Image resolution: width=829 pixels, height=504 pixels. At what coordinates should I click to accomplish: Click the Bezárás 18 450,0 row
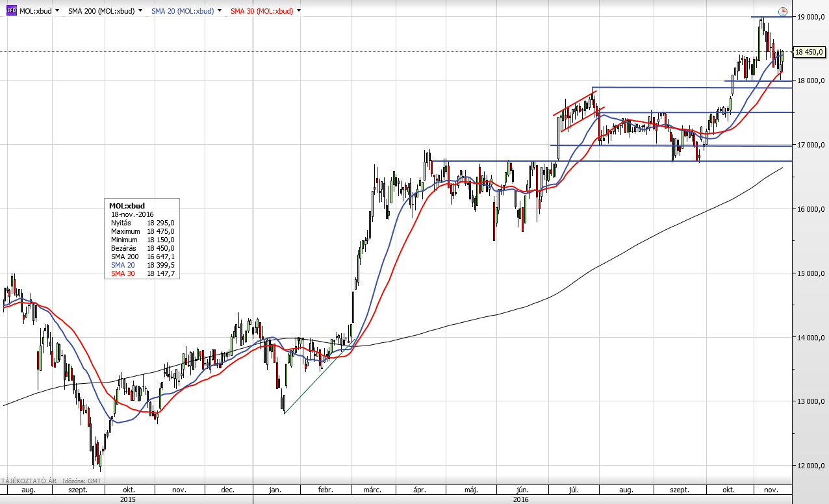click(x=142, y=248)
